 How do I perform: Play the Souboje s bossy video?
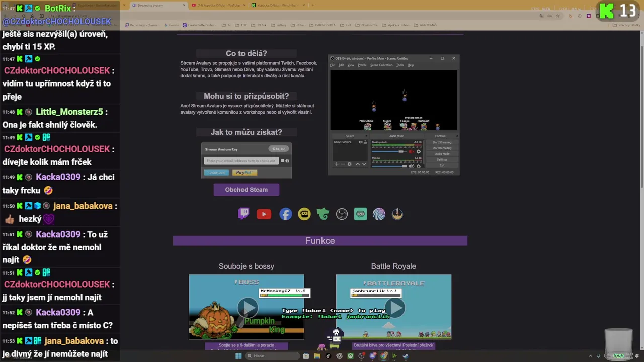(247, 307)
